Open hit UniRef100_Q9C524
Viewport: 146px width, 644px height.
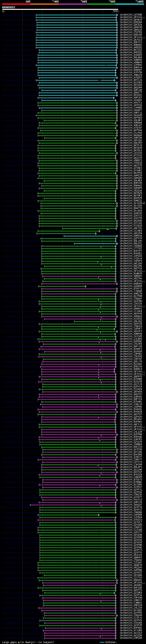(x=131, y=25)
